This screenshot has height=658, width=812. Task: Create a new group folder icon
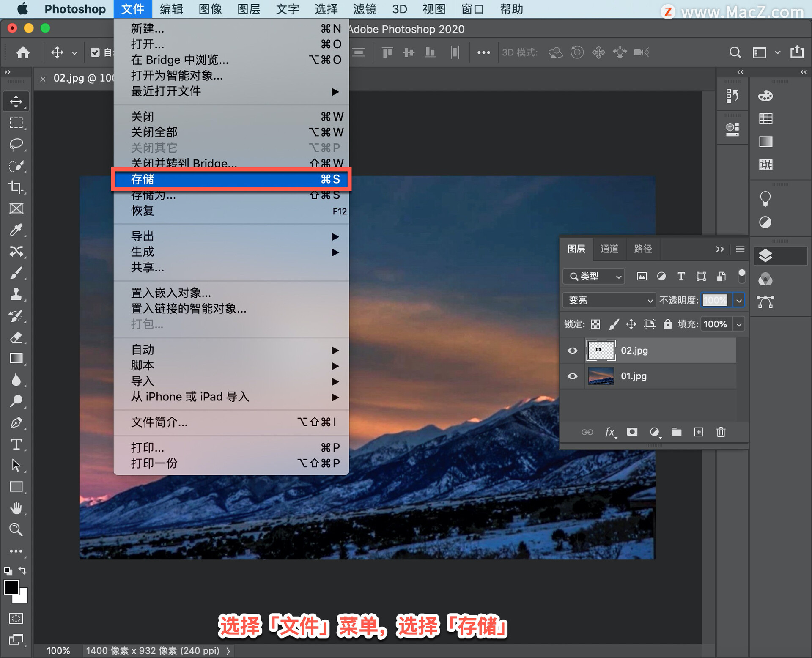coord(676,432)
